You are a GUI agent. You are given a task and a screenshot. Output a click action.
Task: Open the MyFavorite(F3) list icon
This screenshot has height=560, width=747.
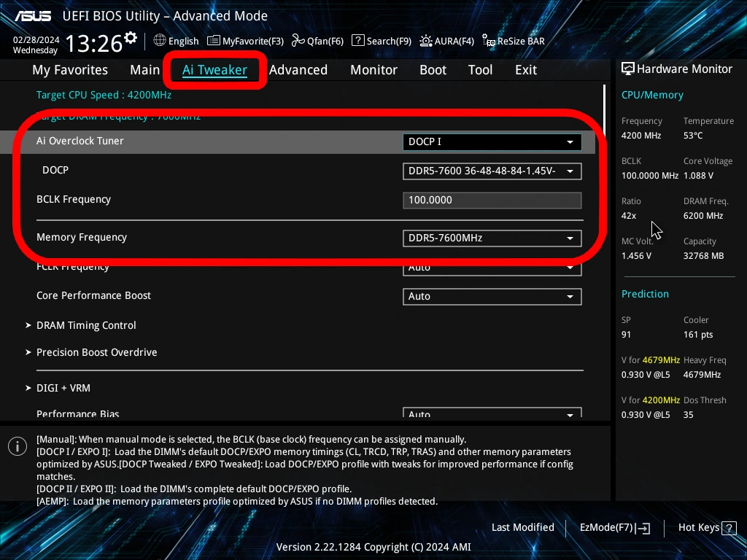(x=214, y=41)
